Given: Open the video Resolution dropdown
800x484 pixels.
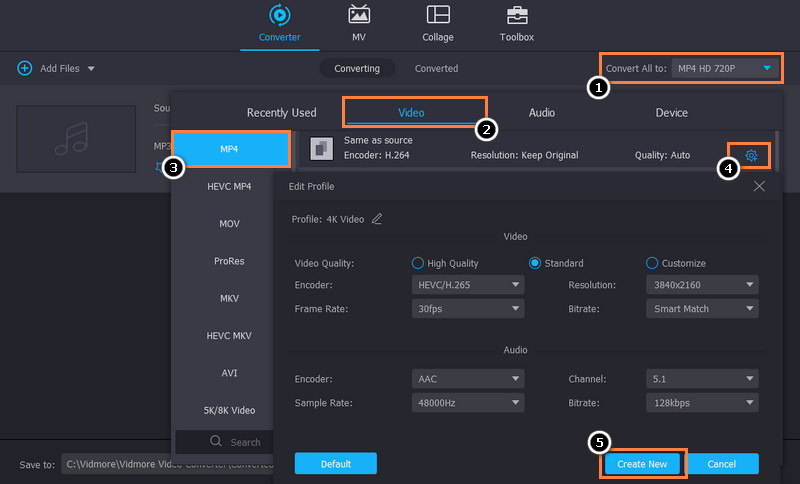Looking at the screenshot, I should 701,285.
